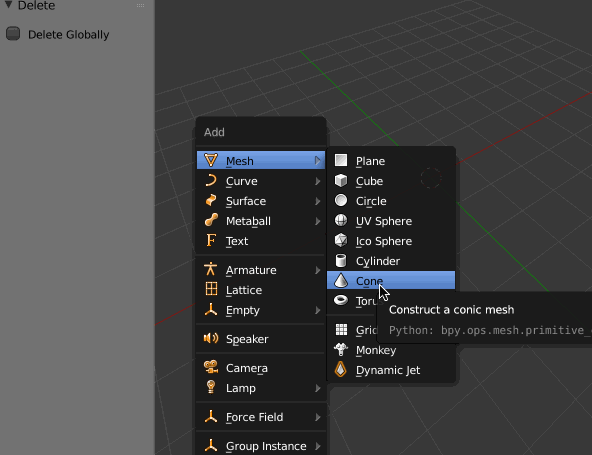Enable the Delete Globally checkbox
Screen dimensions: 592x455
coord(13,34)
